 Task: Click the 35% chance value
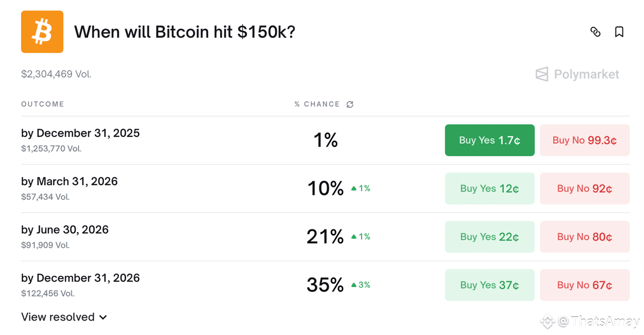click(x=325, y=285)
